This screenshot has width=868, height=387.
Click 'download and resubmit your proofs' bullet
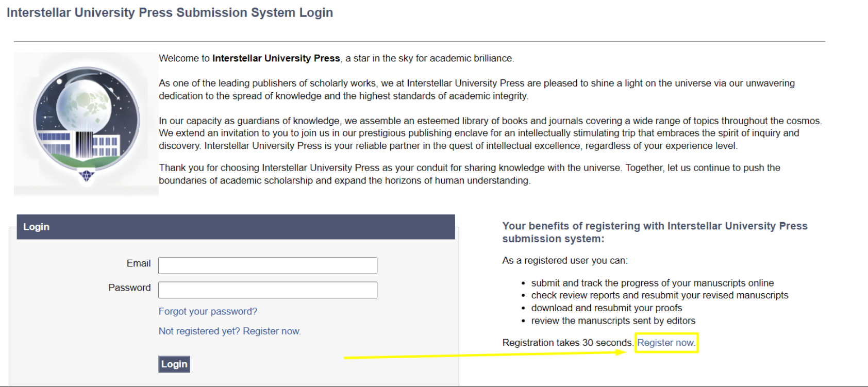[606, 308]
